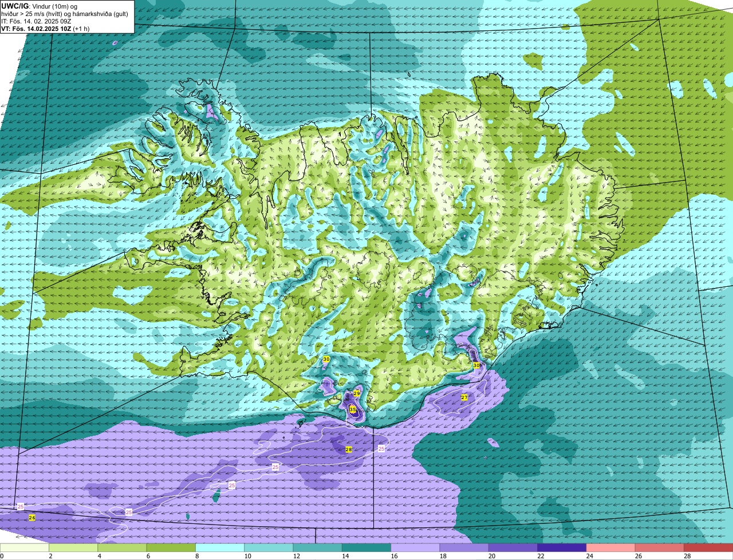This screenshot has width=733, height=560.
Task: Select the 16–18 m/s lavender legend swatch
Action: (415, 547)
